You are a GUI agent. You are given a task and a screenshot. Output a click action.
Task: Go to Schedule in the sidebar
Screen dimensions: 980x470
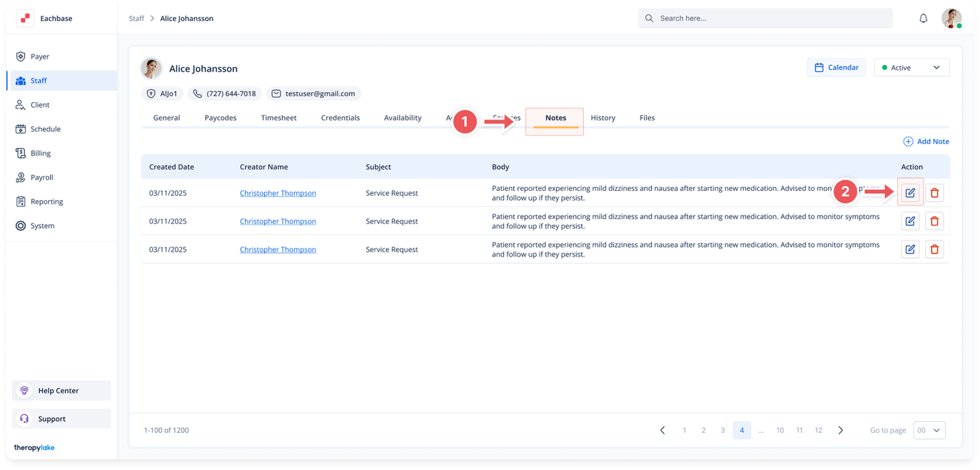(x=45, y=129)
